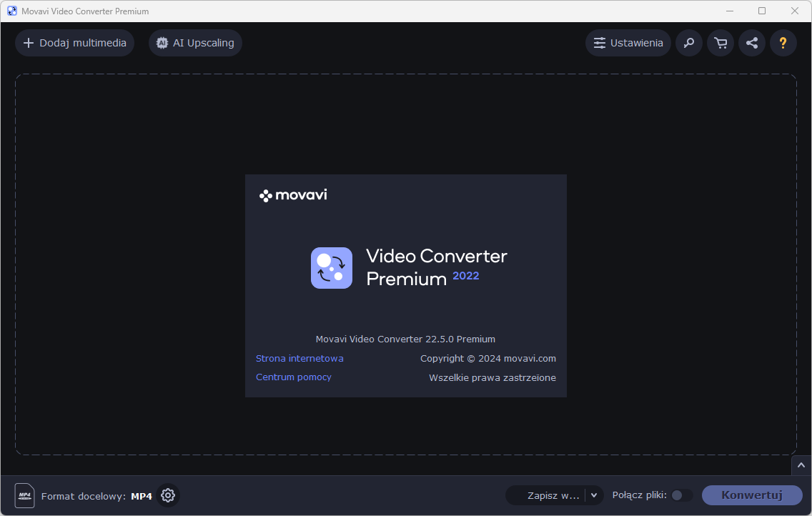Click the magnifier search icon

click(x=689, y=43)
